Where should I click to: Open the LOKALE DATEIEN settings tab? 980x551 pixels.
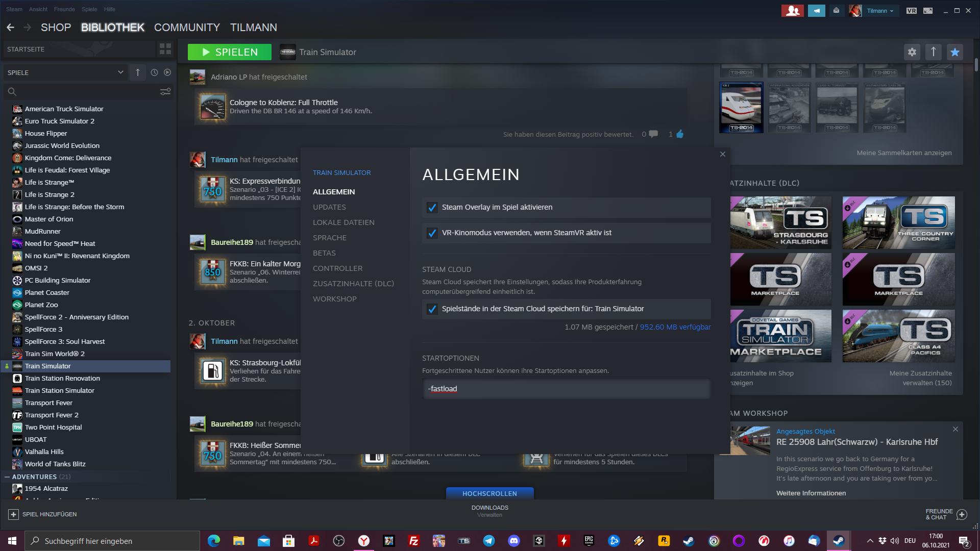(x=344, y=222)
